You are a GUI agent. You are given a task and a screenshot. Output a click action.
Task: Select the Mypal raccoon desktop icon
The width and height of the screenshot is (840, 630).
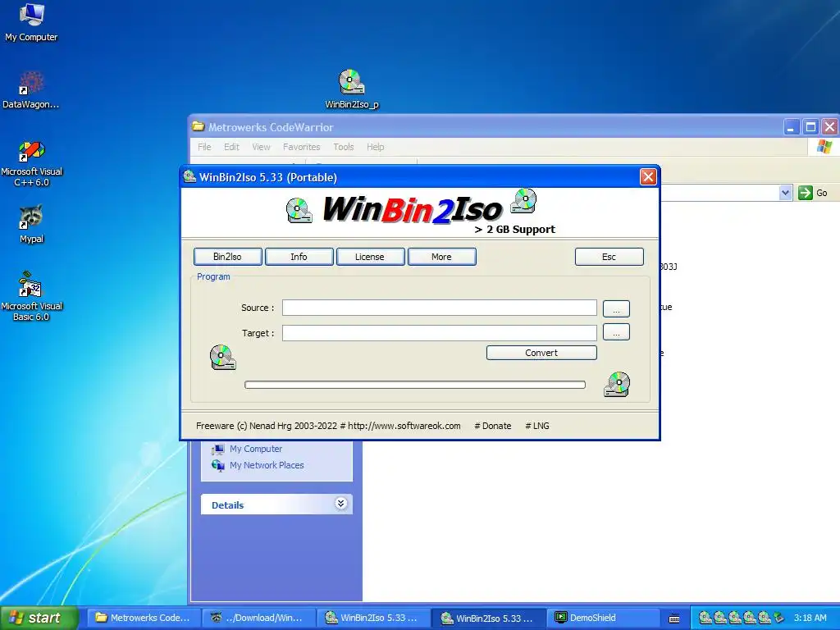point(31,224)
